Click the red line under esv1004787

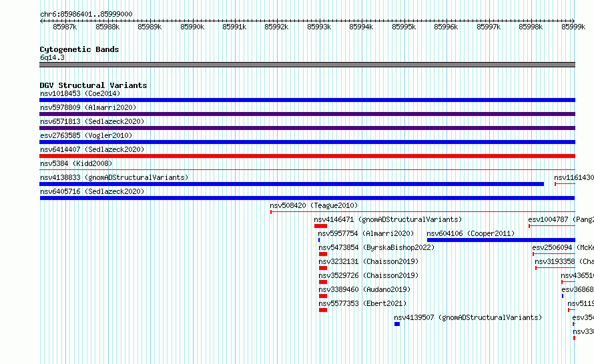click(x=552, y=226)
